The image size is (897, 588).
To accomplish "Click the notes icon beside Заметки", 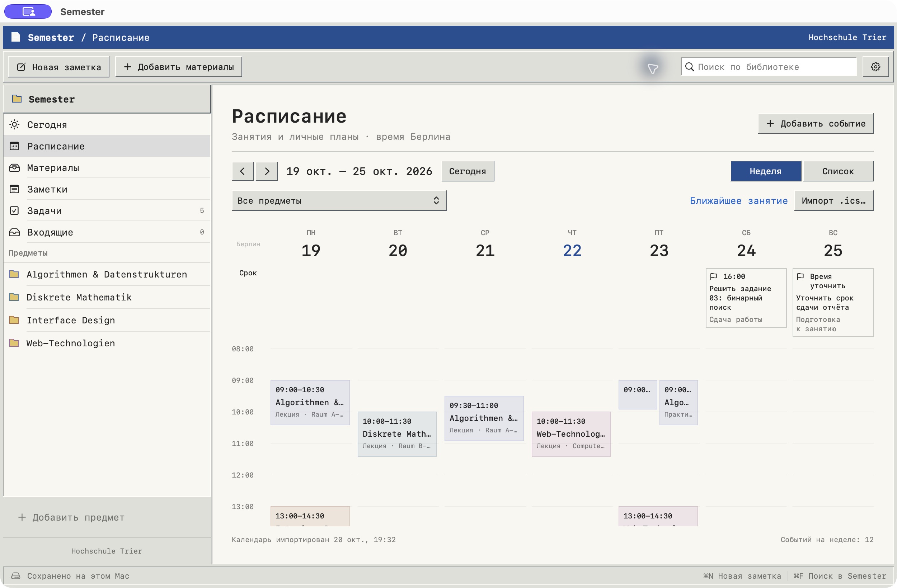I will click(x=14, y=189).
